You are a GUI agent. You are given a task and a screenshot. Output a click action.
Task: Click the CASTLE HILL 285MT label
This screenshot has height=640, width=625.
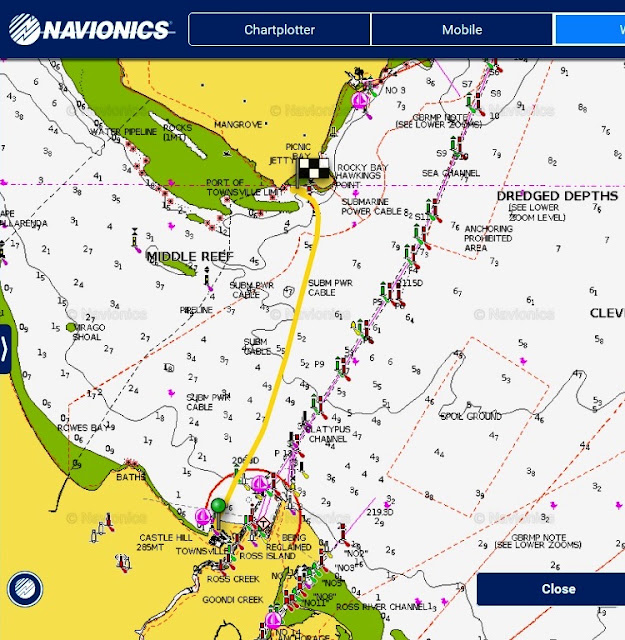click(165, 542)
